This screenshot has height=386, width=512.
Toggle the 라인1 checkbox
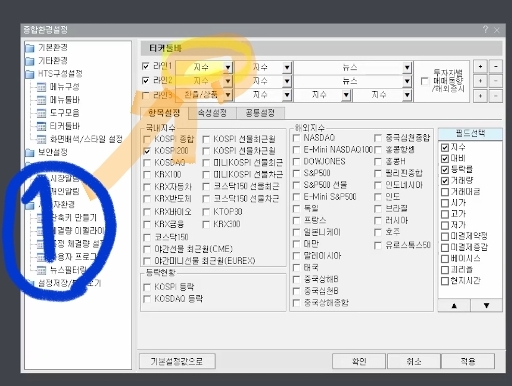[146, 66]
